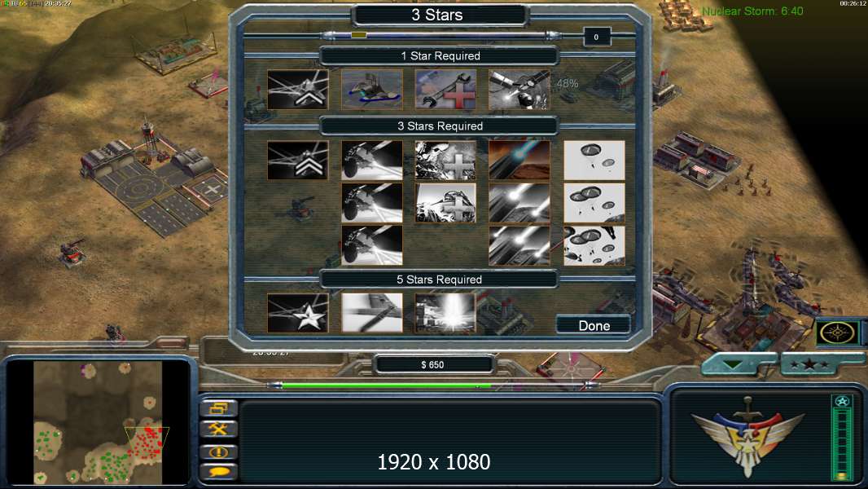Select the three-parachute paradrop icon
The image size is (868, 489).
click(x=594, y=245)
